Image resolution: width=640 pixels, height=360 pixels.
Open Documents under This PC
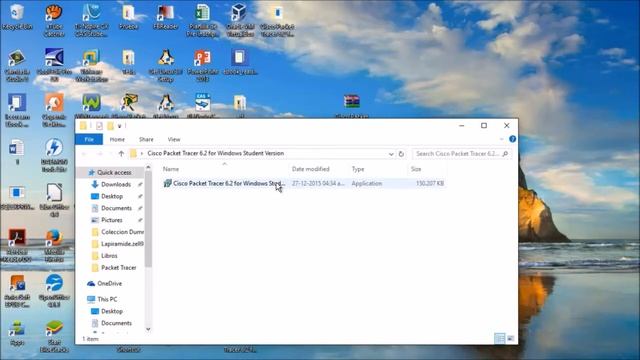(112, 323)
